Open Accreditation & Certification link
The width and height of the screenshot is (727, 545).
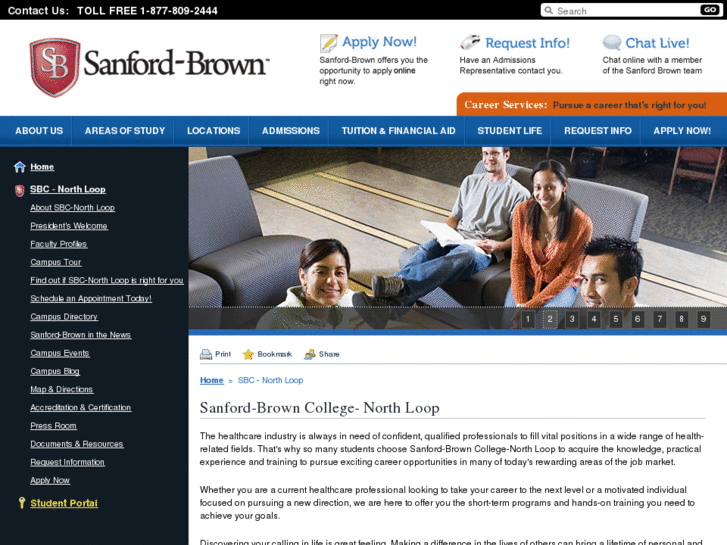[x=81, y=407]
